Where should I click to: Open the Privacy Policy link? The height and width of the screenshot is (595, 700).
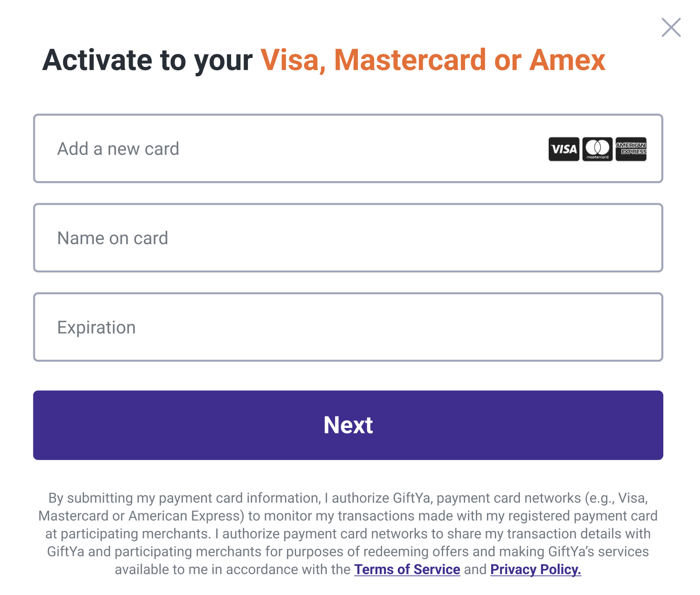click(536, 569)
